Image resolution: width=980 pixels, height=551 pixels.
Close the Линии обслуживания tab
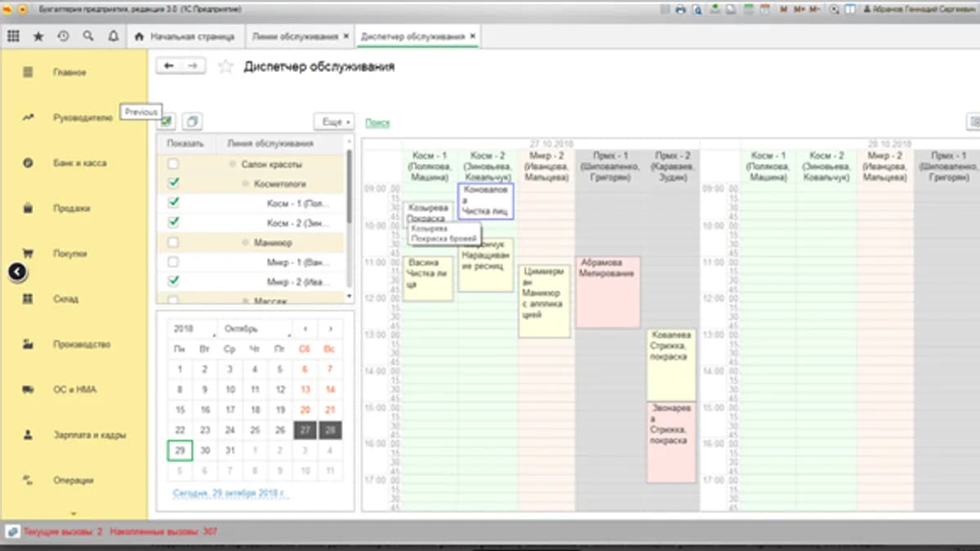(346, 37)
